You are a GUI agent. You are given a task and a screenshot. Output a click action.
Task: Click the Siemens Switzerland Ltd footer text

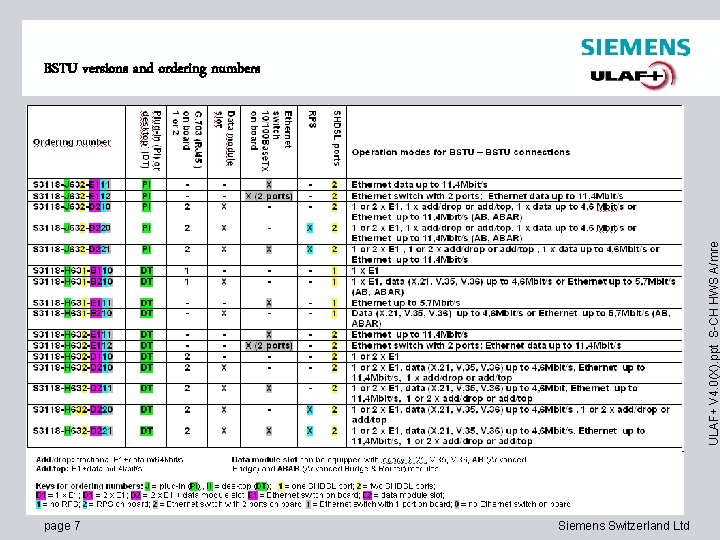tap(624, 525)
